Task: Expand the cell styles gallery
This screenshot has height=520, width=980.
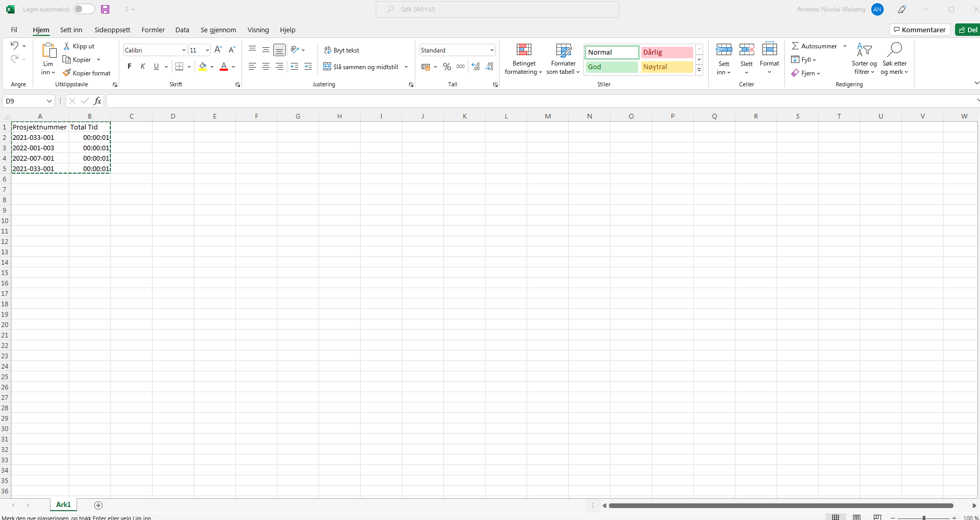Action: (x=699, y=70)
